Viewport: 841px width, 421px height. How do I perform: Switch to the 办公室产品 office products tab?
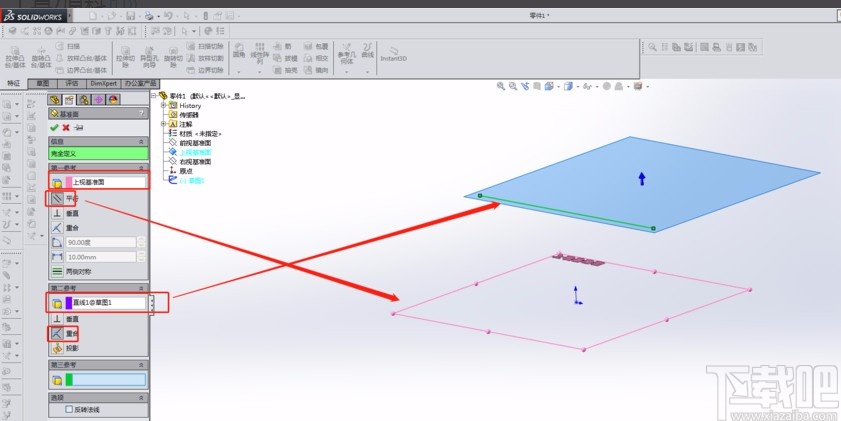[141, 84]
